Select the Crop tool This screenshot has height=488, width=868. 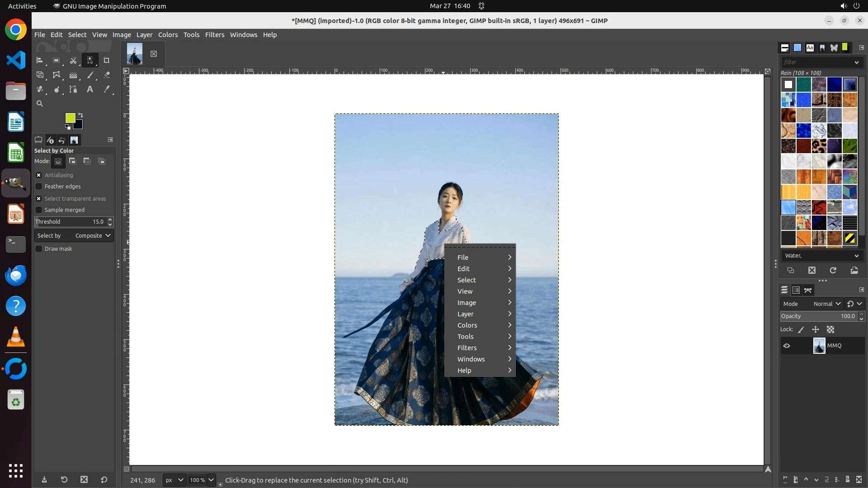[107, 61]
